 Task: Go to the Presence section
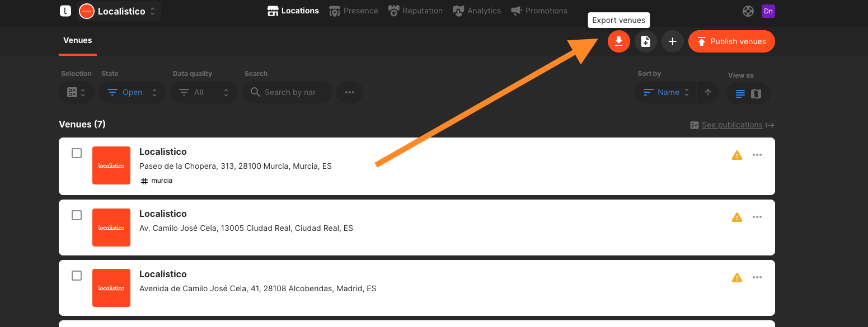[x=353, y=11]
